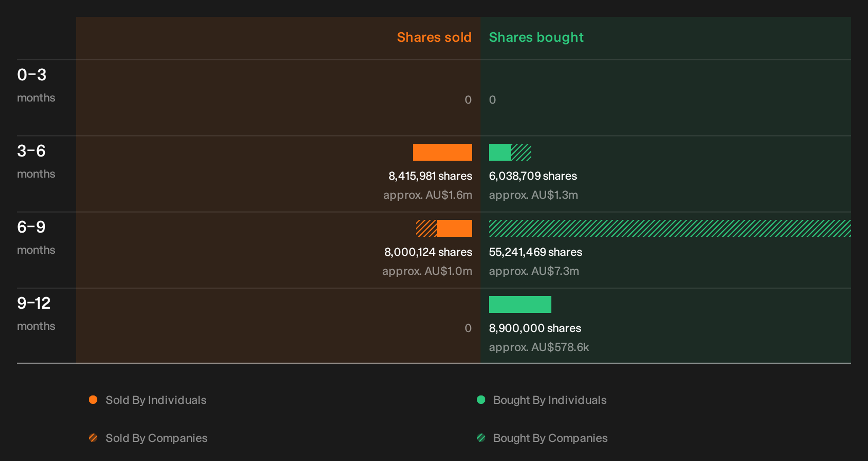
Task: Click the 0-3 months row label
Action: pos(36,85)
